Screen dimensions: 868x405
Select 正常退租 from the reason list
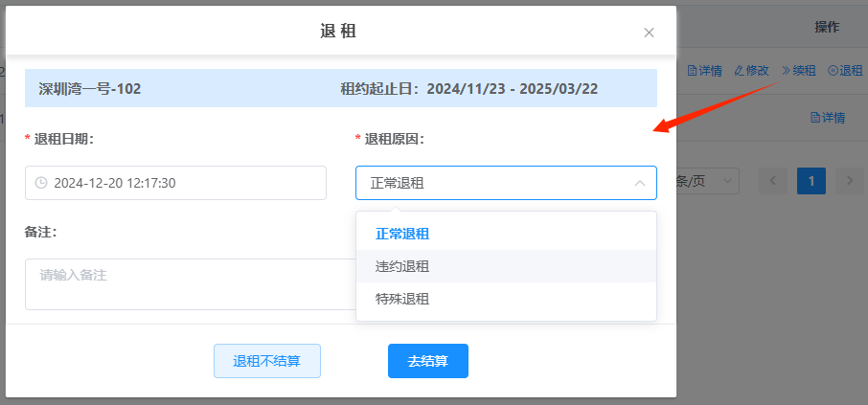[x=402, y=234]
